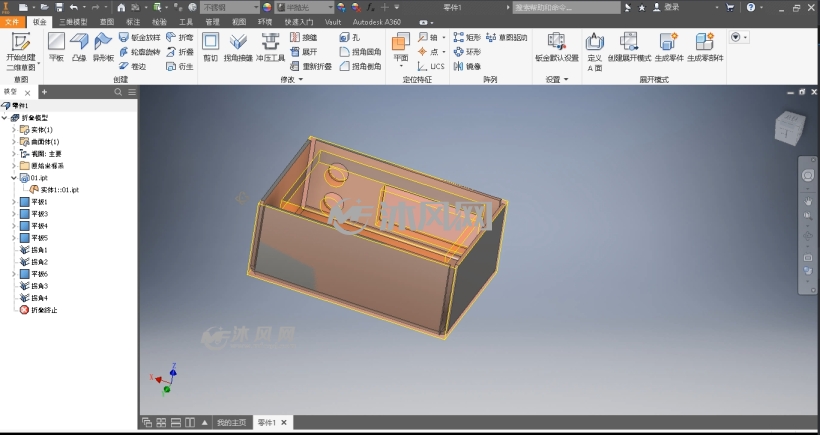Viewport: 820px width, 435px height.
Task: Open the 点 (Point) dropdown arrow
Action: 443,52
